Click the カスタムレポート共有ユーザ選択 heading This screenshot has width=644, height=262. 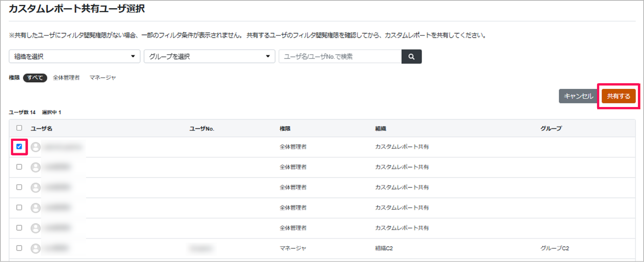pos(76,8)
